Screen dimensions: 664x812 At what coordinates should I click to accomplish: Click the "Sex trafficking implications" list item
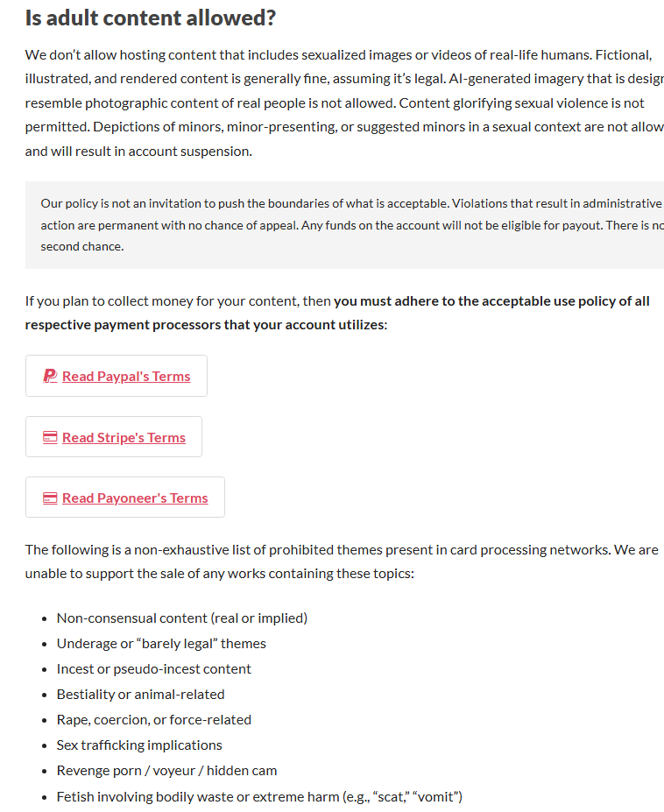point(139,745)
